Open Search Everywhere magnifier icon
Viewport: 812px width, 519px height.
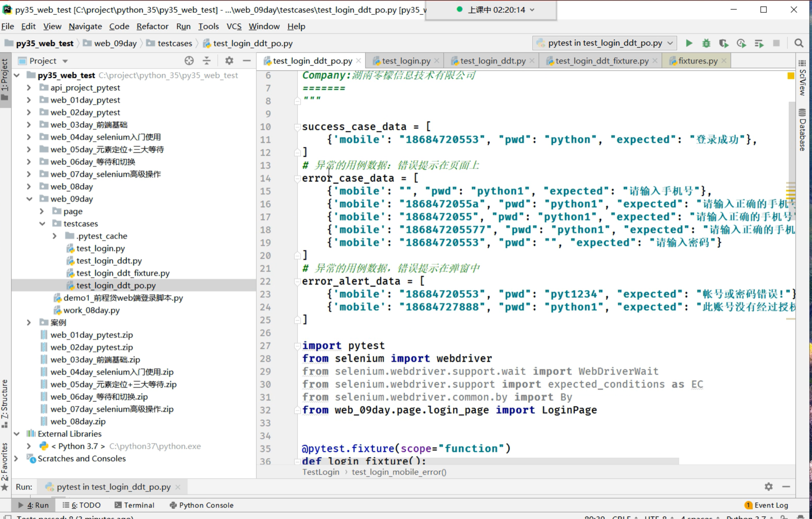pos(798,43)
